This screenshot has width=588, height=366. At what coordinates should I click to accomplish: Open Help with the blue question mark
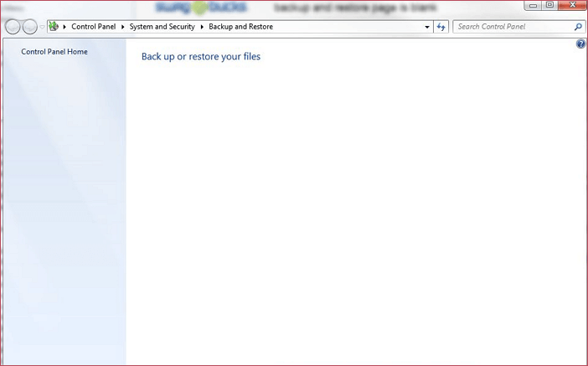coord(581,44)
